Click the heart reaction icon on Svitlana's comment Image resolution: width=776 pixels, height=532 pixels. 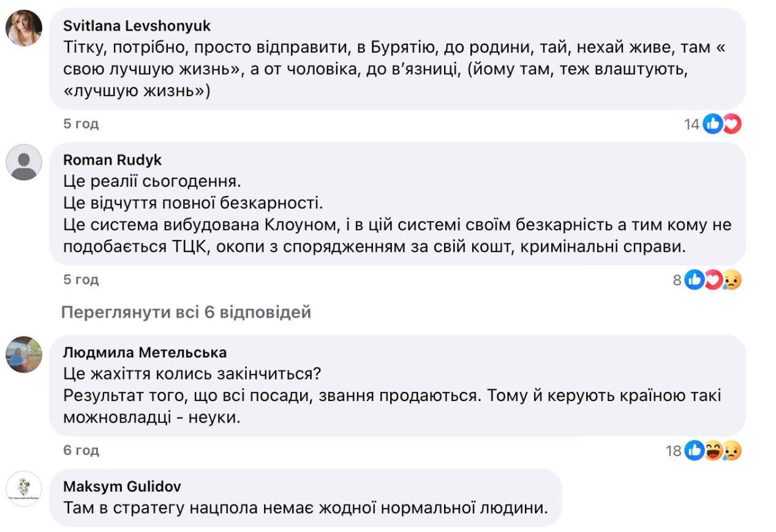tap(731, 124)
